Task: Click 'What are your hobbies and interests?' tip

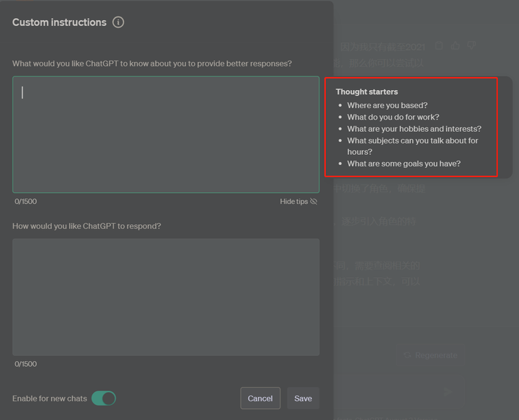Action: (x=414, y=129)
